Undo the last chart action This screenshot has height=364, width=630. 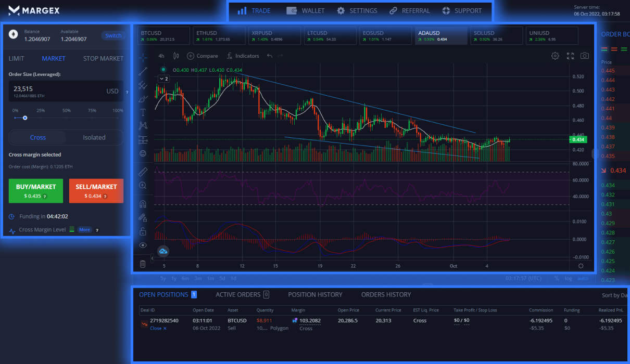[x=269, y=56]
